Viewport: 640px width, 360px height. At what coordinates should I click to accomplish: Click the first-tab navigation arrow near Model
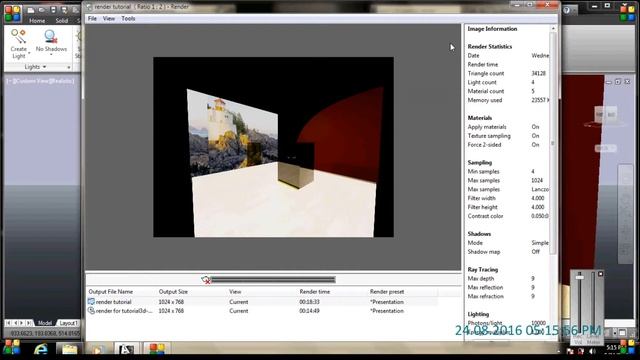coord(8,323)
